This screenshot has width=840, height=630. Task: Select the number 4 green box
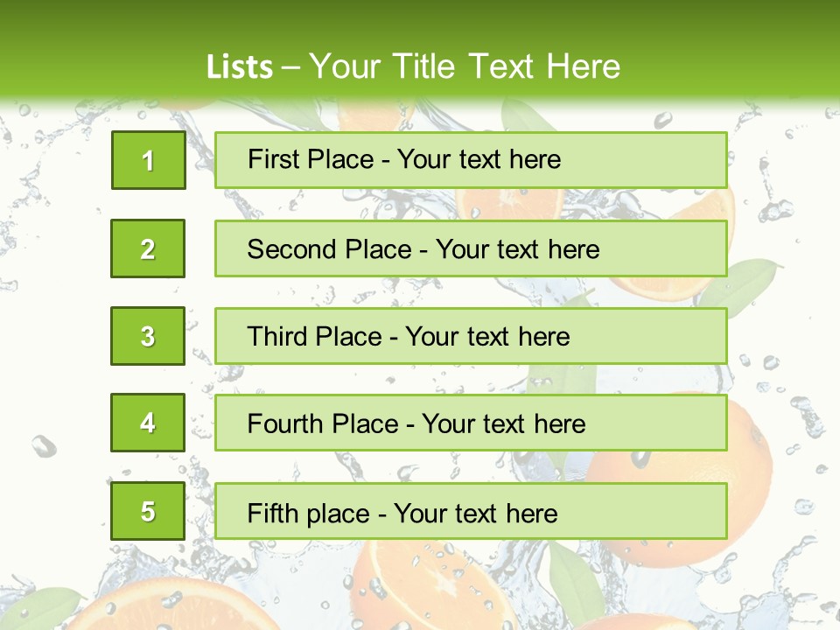point(148,423)
